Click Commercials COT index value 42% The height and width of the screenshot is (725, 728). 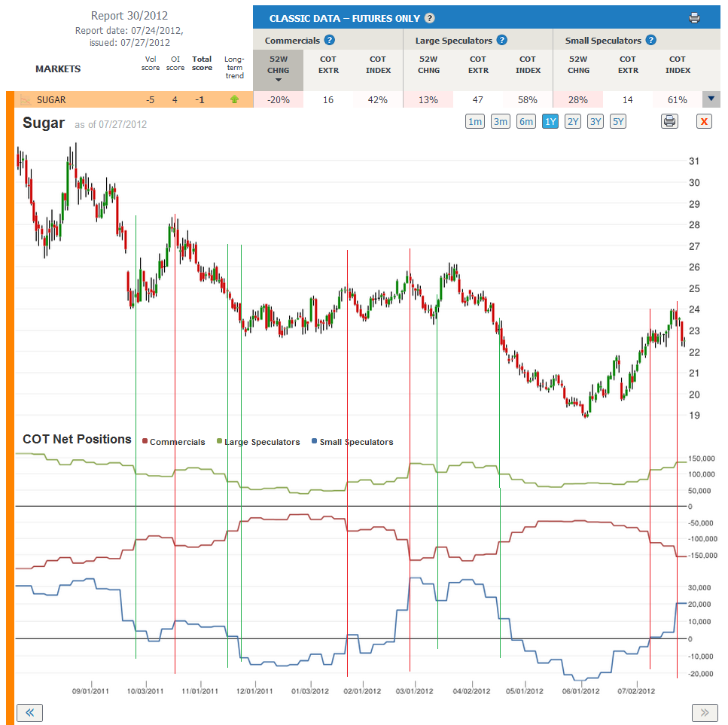tap(377, 100)
